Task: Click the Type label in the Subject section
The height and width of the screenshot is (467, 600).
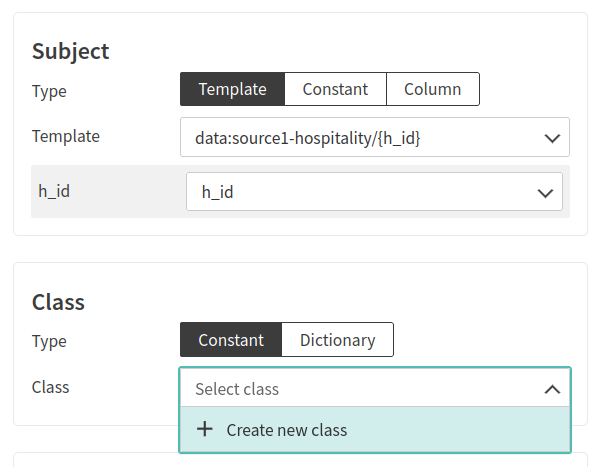Action: point(49,91)
